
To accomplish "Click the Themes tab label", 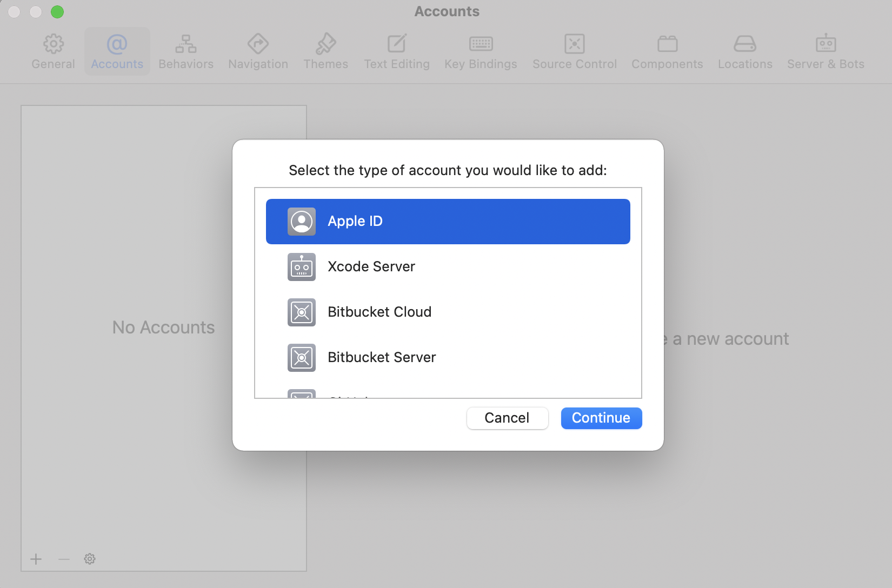I will click(325, 64).
